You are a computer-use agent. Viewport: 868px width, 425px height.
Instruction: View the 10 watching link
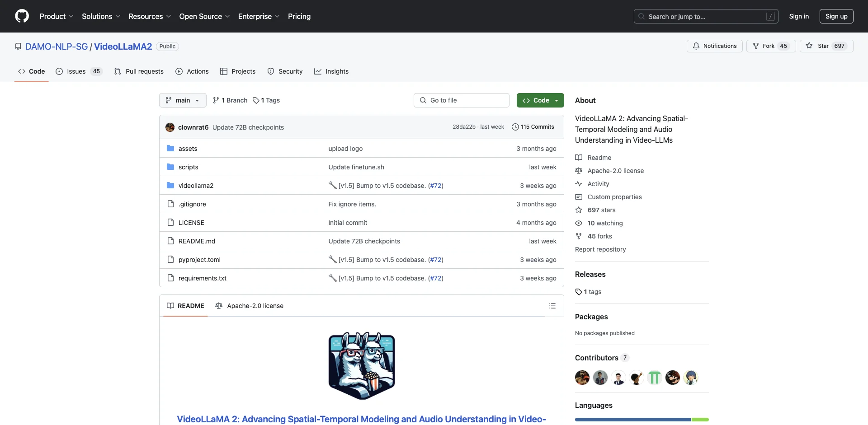coord(599,223)
